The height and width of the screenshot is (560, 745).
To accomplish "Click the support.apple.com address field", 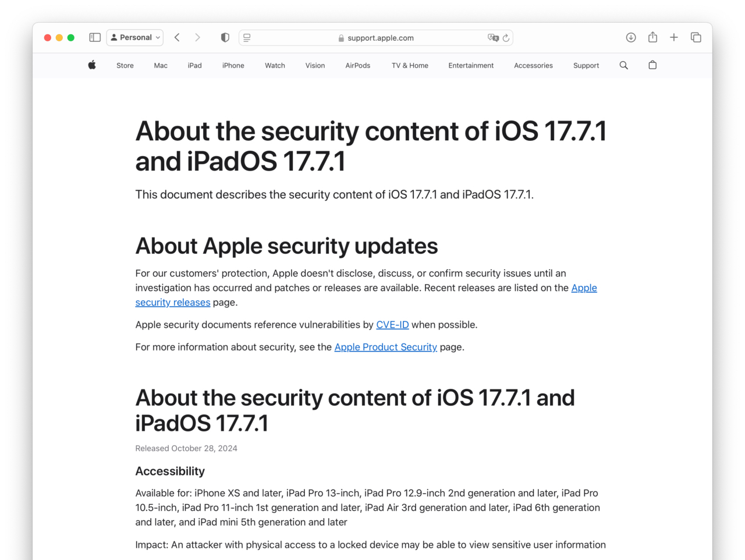I will [x=376, y=38].
